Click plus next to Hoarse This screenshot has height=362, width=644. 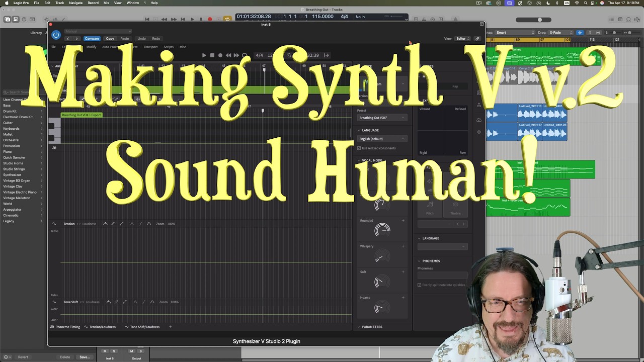pos(403,298)
